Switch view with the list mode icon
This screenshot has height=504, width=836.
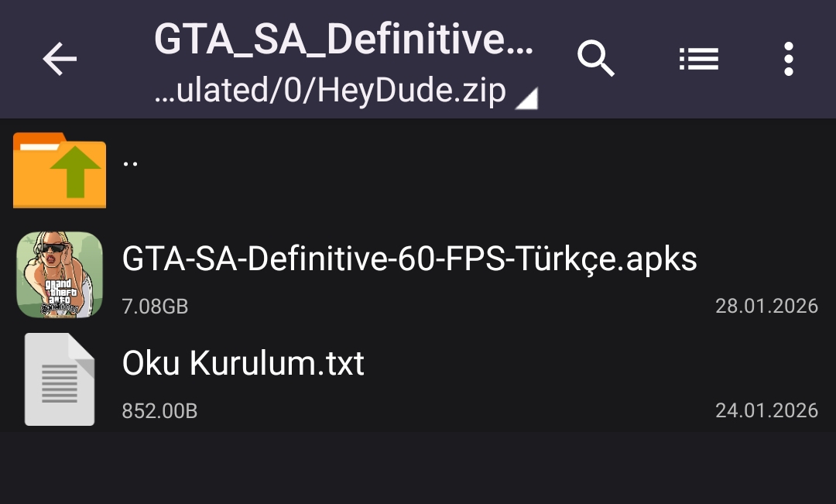coord(699,59)
